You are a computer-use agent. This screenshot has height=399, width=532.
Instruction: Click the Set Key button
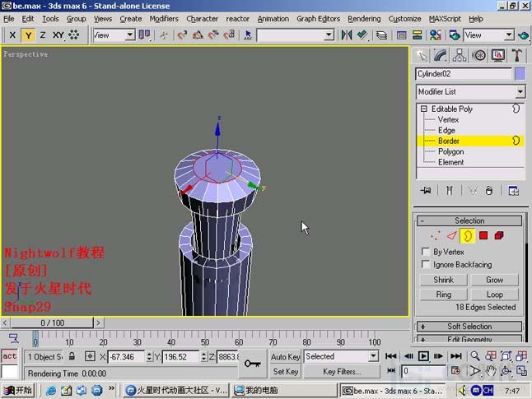click(285, 372)
